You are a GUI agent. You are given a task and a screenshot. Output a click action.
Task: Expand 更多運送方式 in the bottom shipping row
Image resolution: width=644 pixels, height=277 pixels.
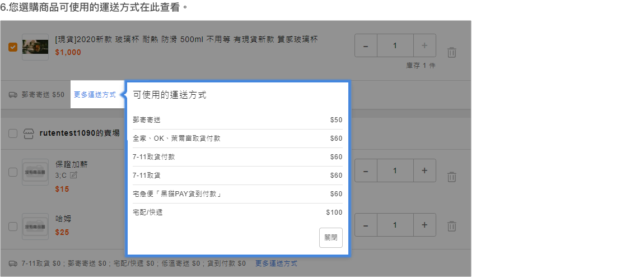[x=276, y=264]
